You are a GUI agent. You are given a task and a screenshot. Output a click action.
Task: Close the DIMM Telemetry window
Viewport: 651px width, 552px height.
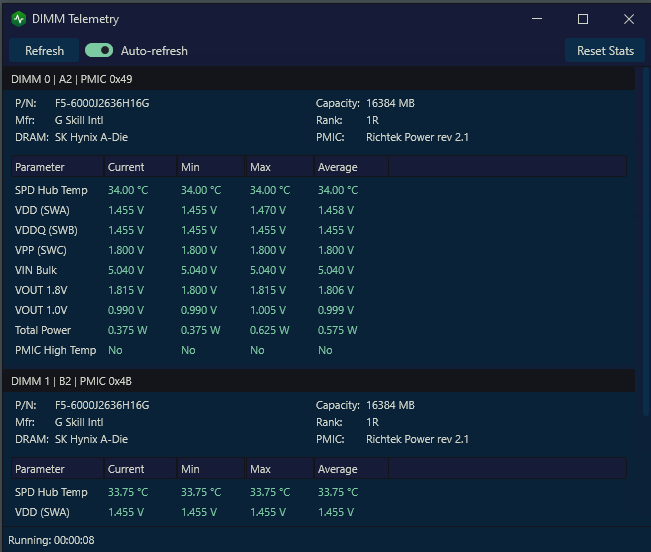pyautogui.click(x=629, y=19)
